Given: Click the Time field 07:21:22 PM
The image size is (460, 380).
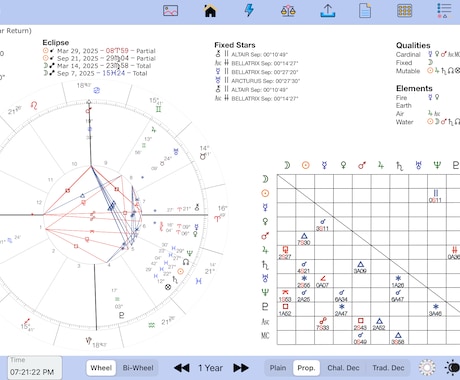Looking at the screenshot, I should pyautogui.click(x=34, y=368).
